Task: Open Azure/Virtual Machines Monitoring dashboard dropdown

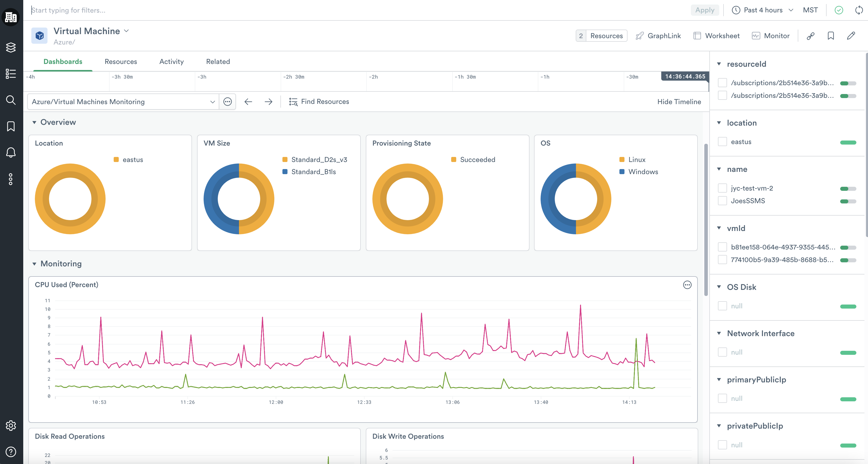Action: pos(123,102)
